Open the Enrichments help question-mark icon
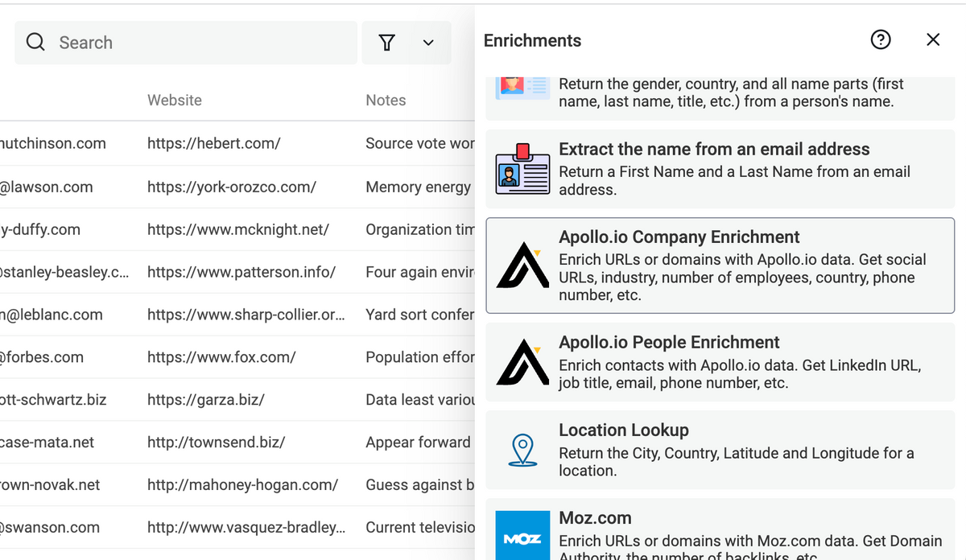The width and height of the screenshot is (966, 560). [x=881, y=39]
